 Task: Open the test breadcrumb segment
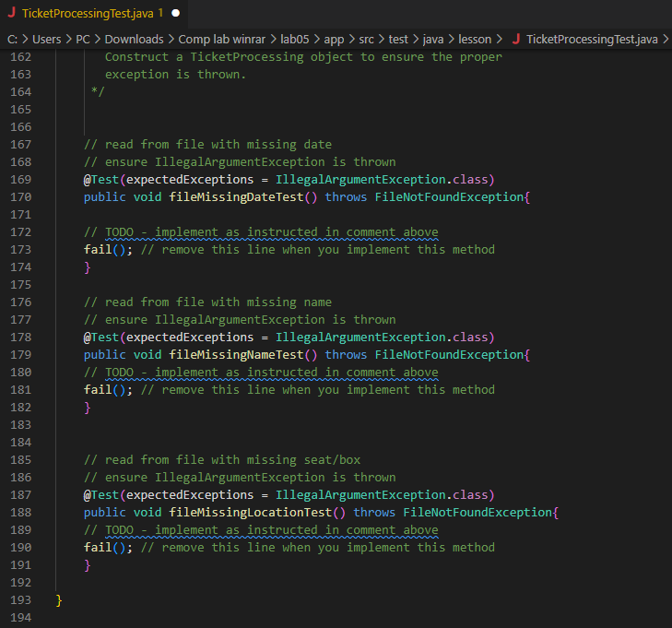[x=398, y=40]
